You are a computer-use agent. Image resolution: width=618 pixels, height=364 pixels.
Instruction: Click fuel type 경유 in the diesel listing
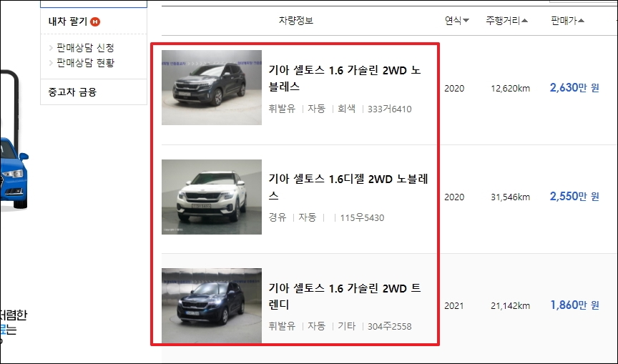pyautogui.click(x=278, y=217)
